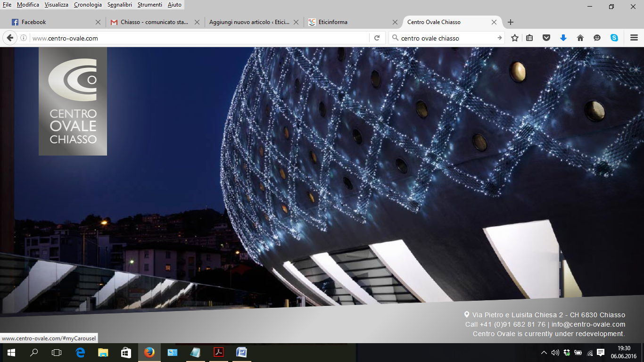The width and height of the screenshot is (644, 362).
Task: Open the battery status tray icon
Action: pos(578,353)
